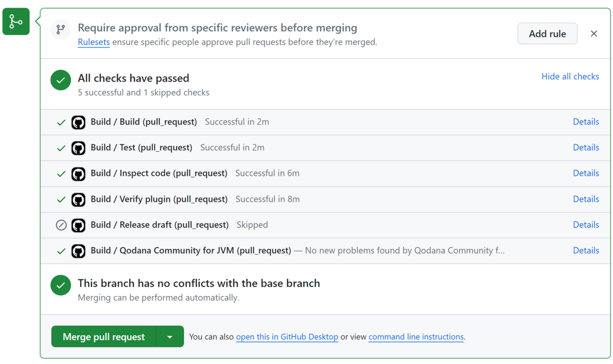
Task: Click the green check icon for no conflicts
Action: tap(61, 285)
